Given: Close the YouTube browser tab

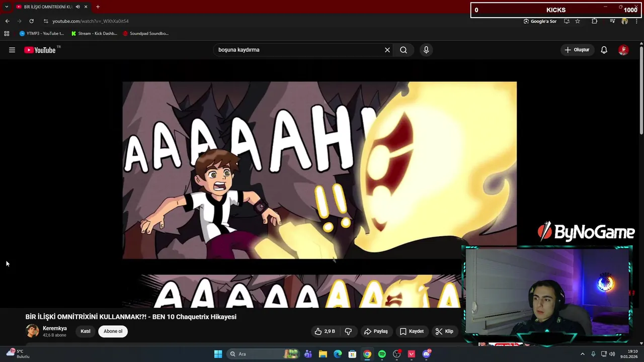Looking at the screenshot, I should pyautogui.click(x=86, y=7).
